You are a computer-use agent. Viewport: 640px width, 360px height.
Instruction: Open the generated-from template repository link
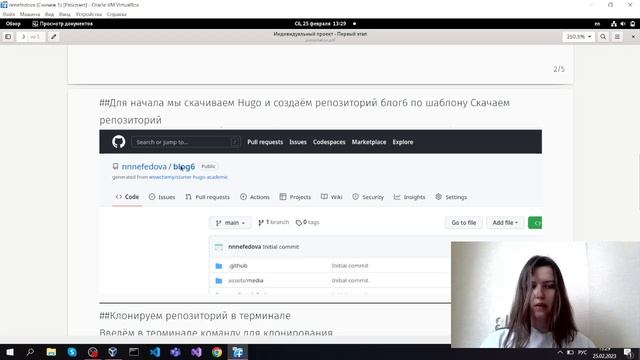[188, 177]
